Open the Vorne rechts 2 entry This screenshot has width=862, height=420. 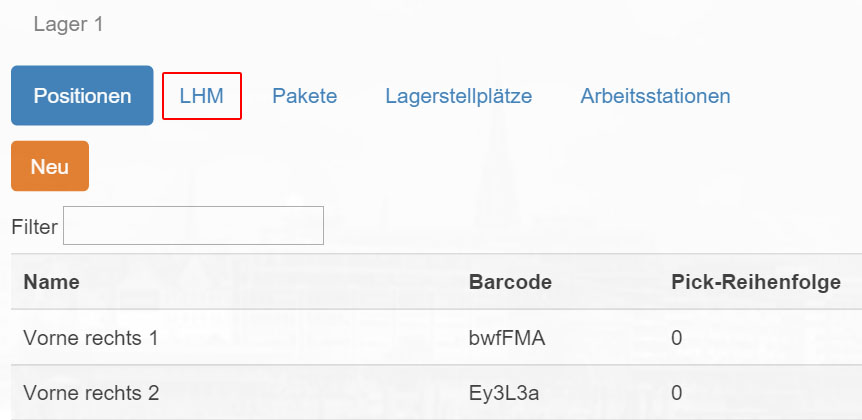pyautogui.click(x=91, y=393)
